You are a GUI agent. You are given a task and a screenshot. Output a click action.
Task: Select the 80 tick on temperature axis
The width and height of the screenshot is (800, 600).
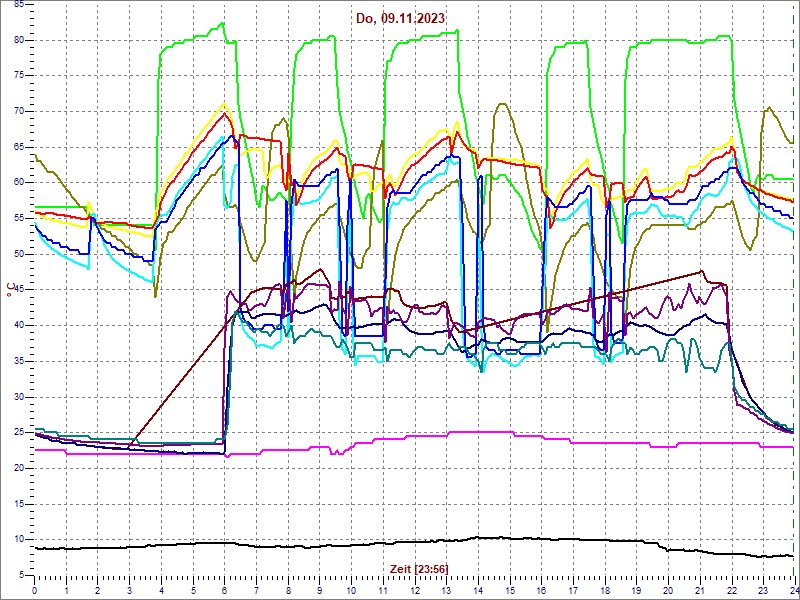click(18, 40)
